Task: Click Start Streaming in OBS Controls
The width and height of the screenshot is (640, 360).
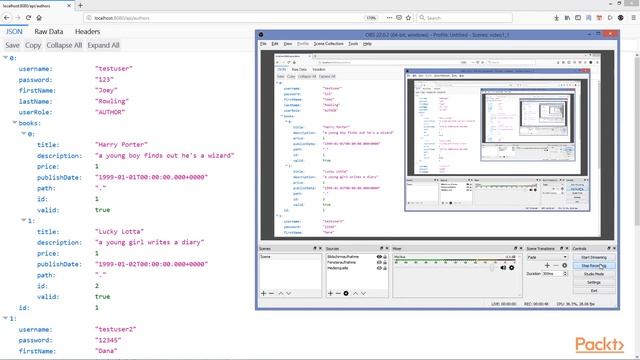Action: (x=594, y=258)
